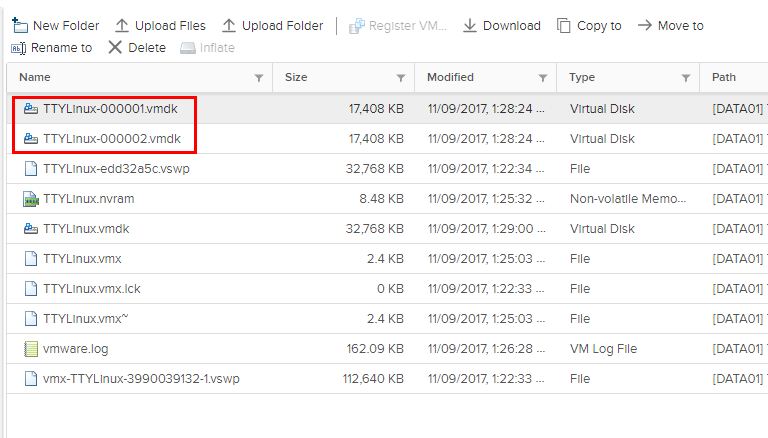Click the Copy to icon
Image resolution: width=768 pixels, height=438 pixels.
point(564,26)
